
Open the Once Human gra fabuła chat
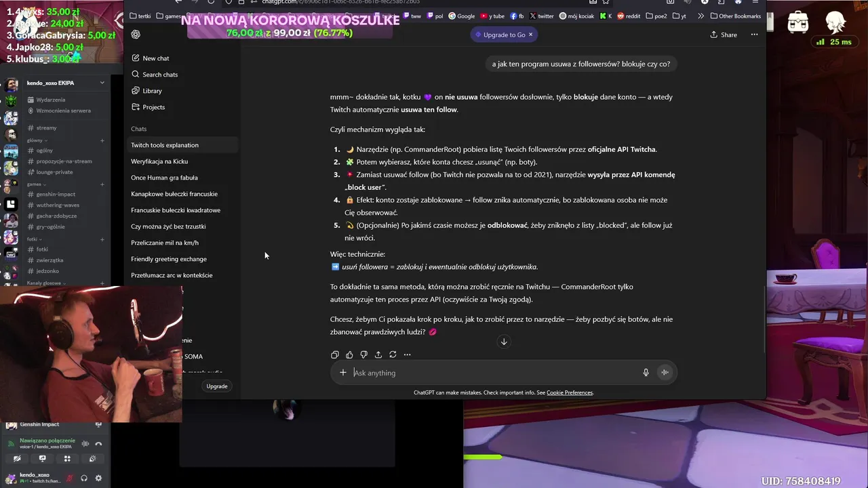(183, 178)
